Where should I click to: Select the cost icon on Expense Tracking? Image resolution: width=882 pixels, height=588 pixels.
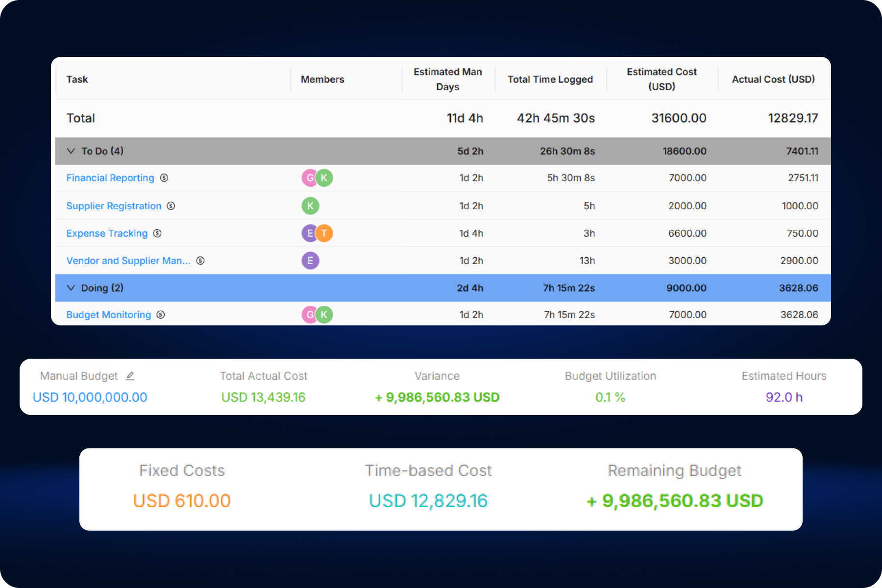(156, 233)
